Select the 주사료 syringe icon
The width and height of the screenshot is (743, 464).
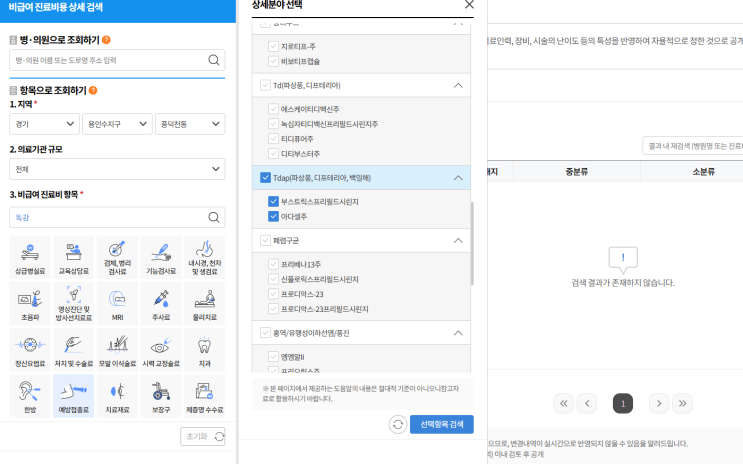point(161,303)
